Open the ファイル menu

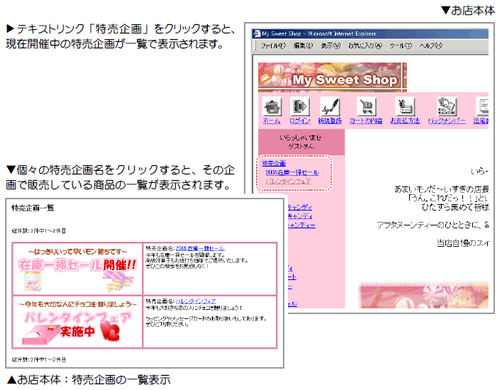pyautogui.click(x=273, y=46)
